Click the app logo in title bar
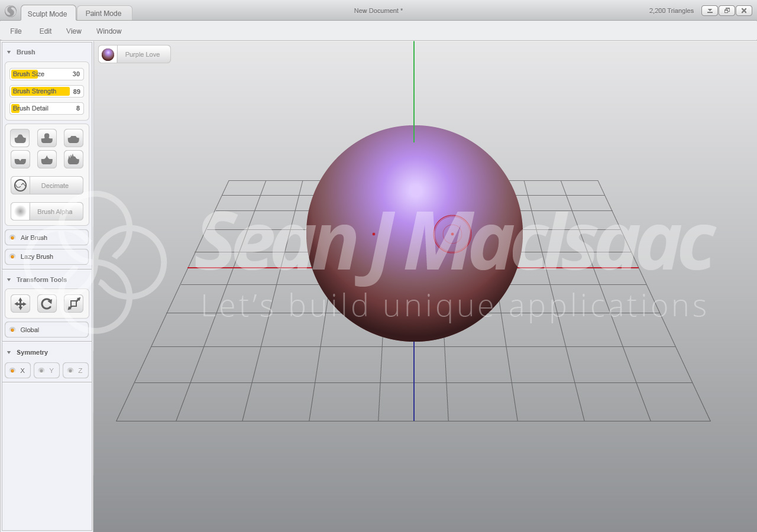The height and width of the screenshot is (532, 757). [11, 11]
